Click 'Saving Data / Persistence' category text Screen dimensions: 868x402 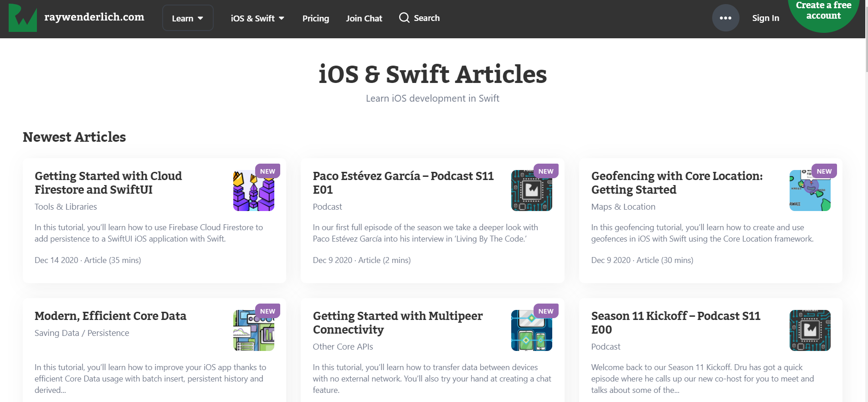point(82,333)
